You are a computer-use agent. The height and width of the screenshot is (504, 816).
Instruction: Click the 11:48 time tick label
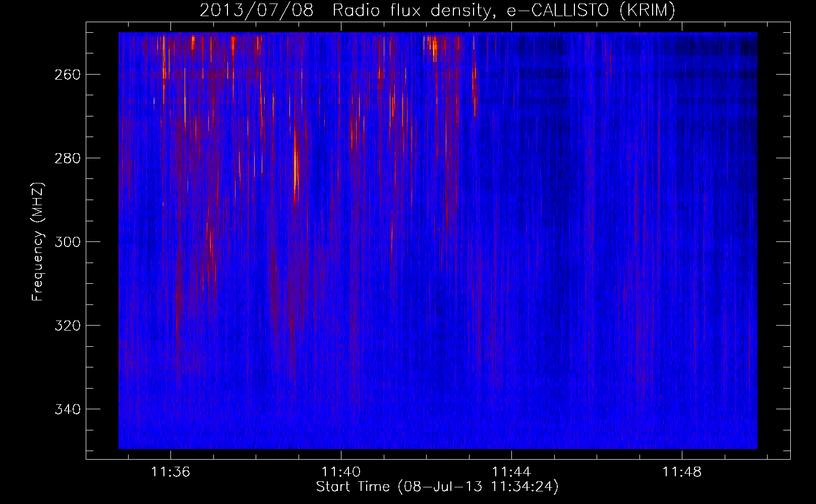(x=682, y=472)
